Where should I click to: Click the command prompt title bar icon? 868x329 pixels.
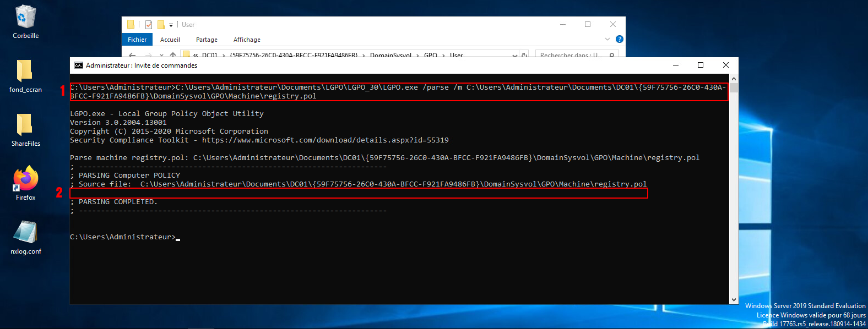point(79,65)
